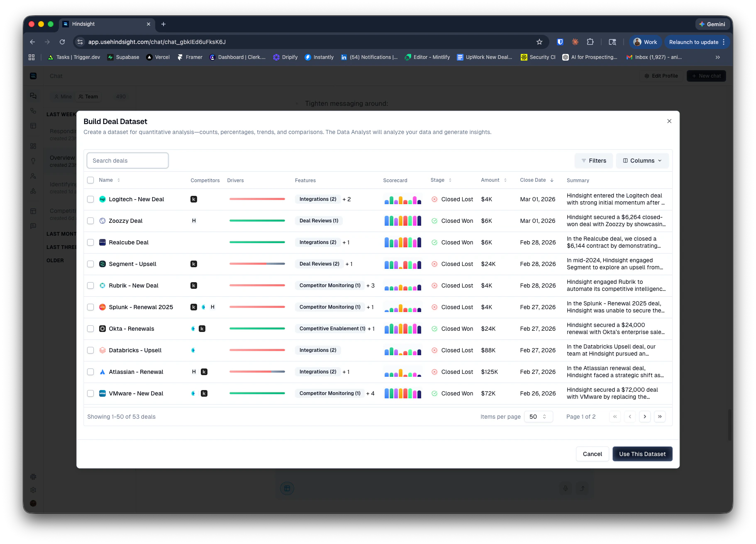This screenshot has height=544, width=756.
Task: Open the Instantly bookmark
Action: 319,57
